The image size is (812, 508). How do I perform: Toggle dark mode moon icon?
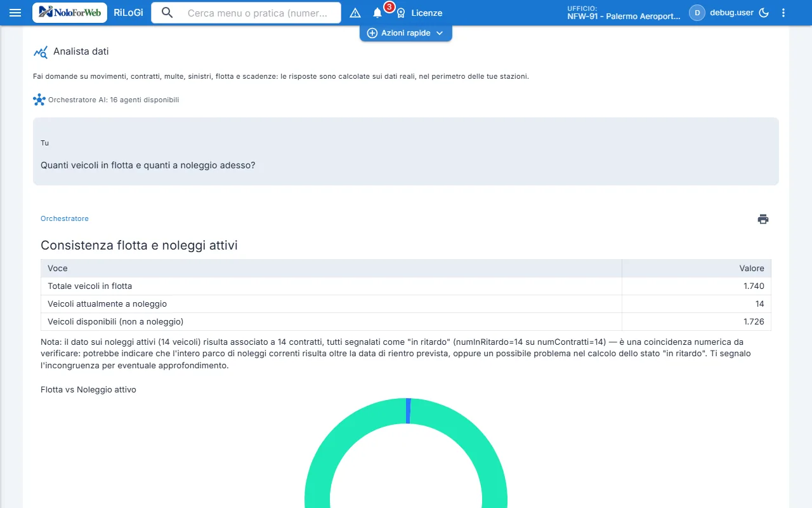point(764,13)
